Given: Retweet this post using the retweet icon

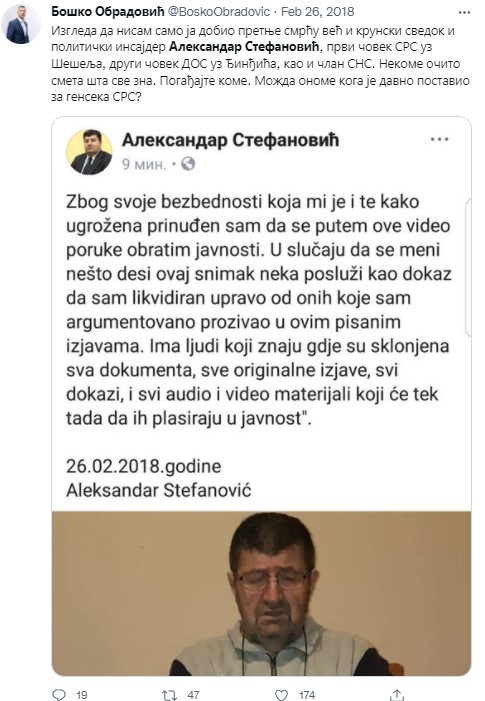Looking at the screenshot, I should click(x=169, y=695).
